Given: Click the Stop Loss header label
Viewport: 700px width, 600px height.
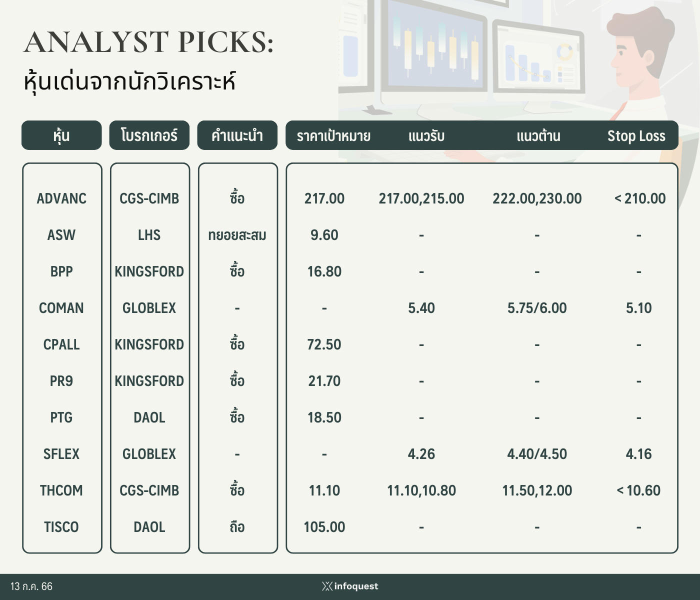Looking at the screenshot, I should [636, 136].
